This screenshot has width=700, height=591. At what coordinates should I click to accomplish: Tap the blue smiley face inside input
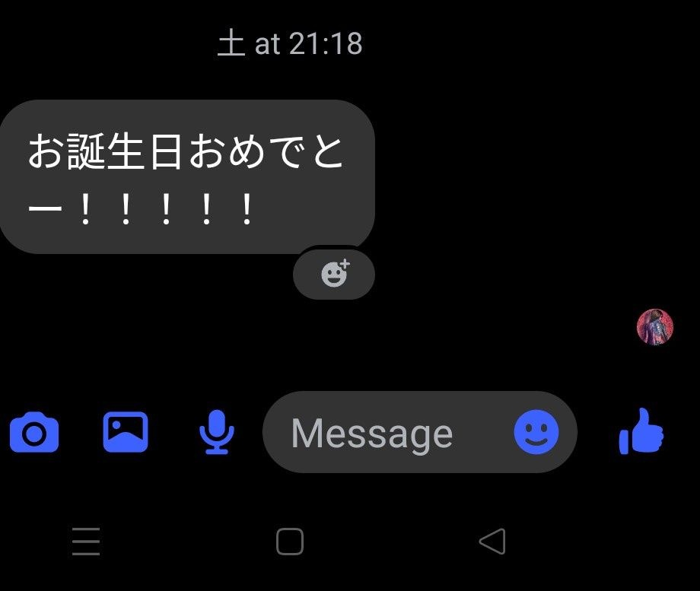pyautogui.click(x=536, y=432)
